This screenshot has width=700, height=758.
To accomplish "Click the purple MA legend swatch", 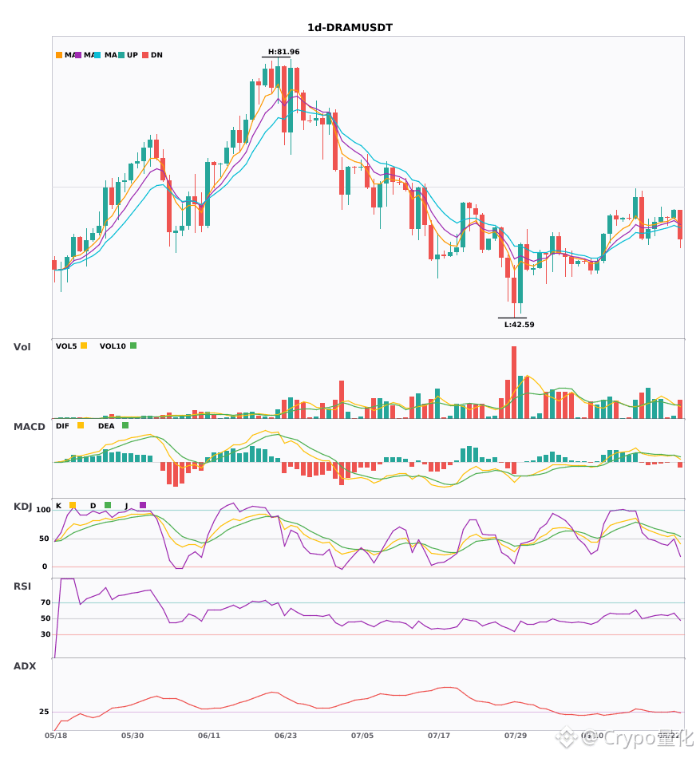I will [x=78, y=55].
